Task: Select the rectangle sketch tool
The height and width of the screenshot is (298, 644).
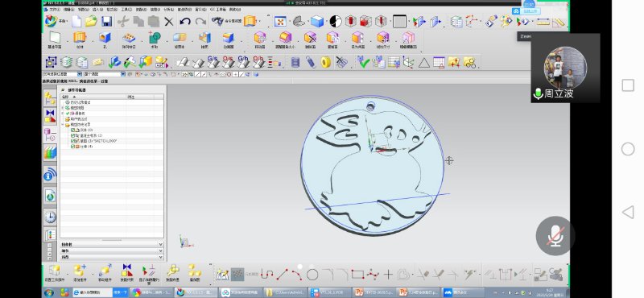Action: click(x=357, y=274)
